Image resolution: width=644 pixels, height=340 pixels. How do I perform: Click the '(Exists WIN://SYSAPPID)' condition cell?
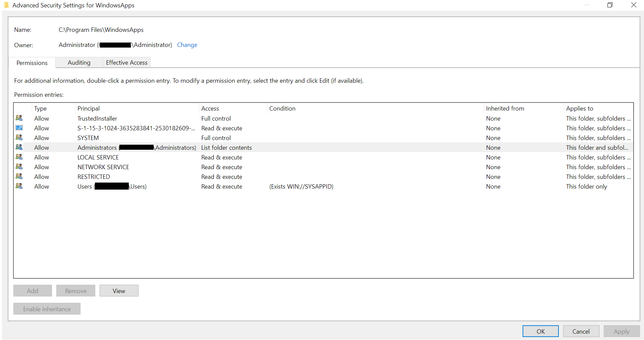pos(301,186)
